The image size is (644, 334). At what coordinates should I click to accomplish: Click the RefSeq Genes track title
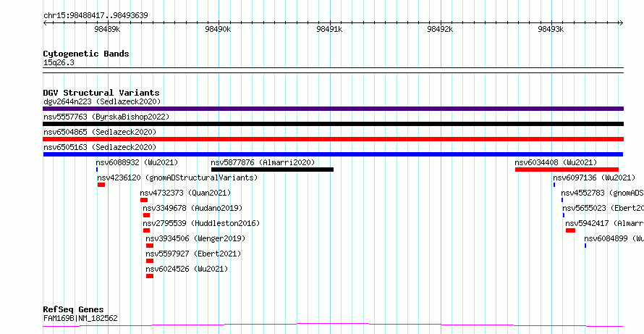click(74, 310)
